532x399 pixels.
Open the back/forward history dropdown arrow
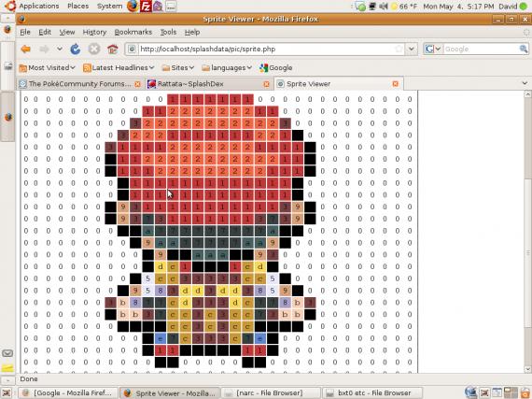click(x=60, y=50)
